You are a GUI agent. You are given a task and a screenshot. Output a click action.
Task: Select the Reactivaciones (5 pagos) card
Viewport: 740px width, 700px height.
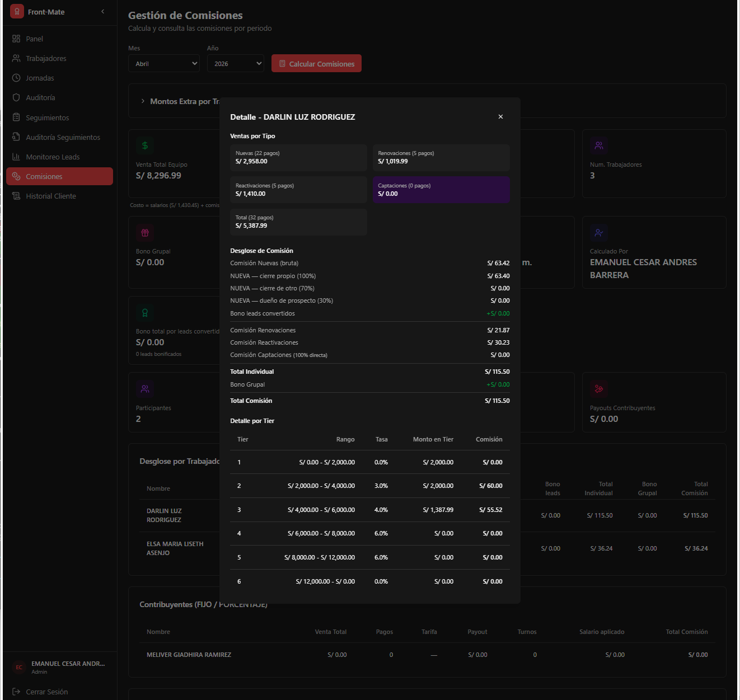[298, 190]
